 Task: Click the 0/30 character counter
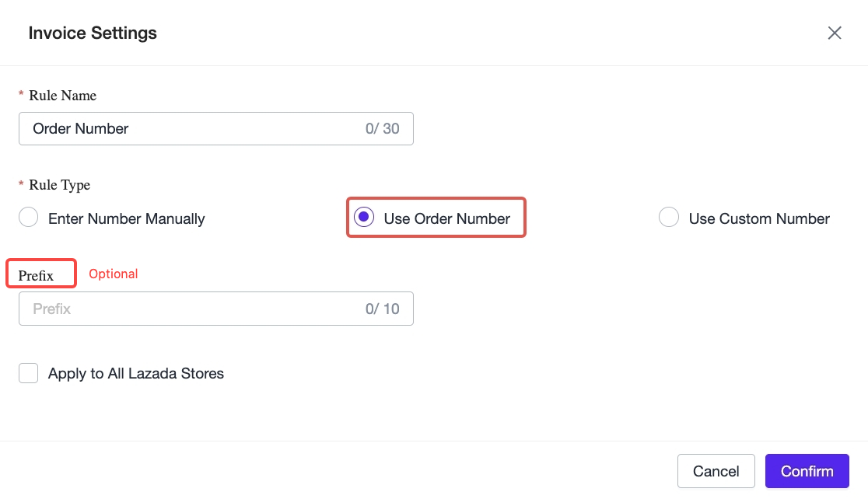[x=382, y=129]
